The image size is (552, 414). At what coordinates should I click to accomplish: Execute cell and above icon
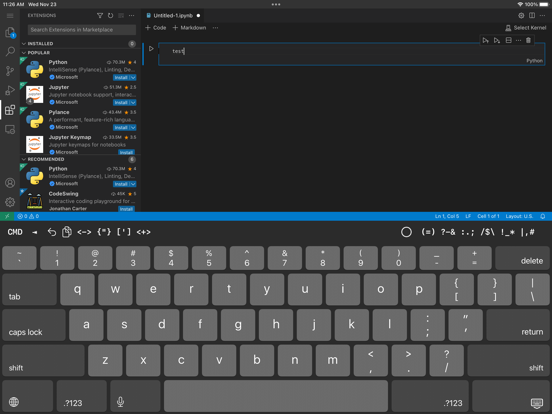pos(485,40)
